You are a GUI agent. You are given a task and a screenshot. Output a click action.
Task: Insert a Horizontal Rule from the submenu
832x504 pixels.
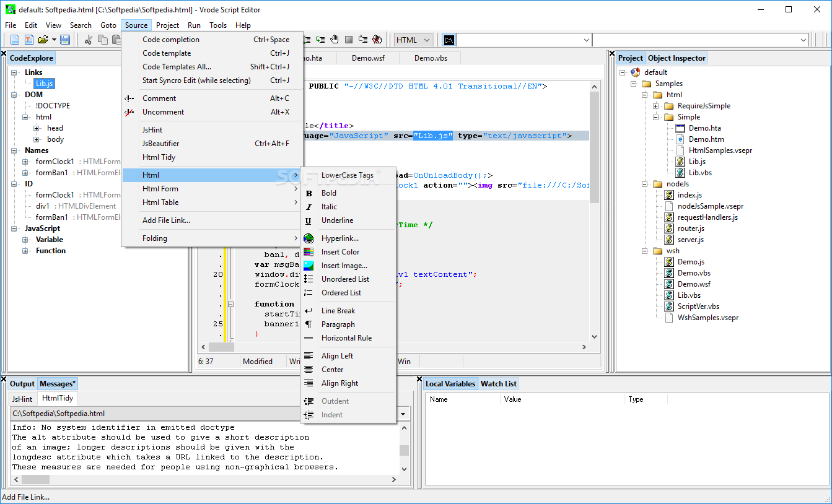[348, 338]
